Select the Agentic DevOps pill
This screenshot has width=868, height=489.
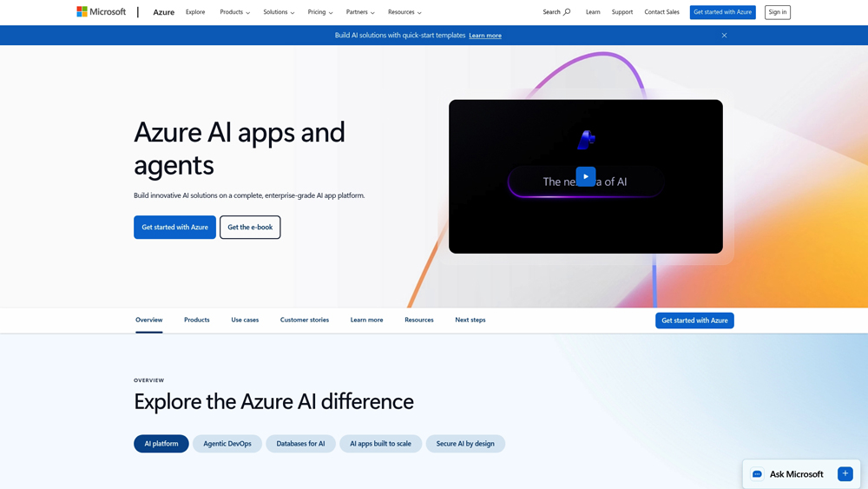tap(227, 444)
